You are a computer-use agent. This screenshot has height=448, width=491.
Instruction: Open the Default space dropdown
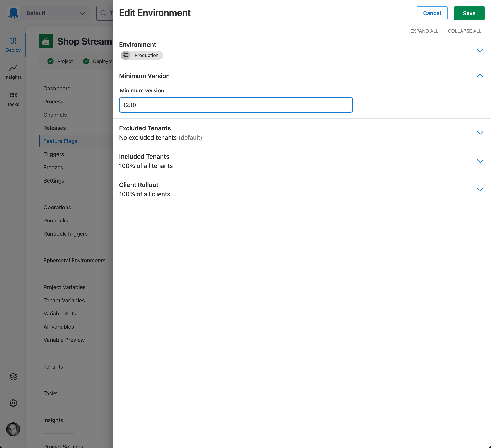point(55,13)
